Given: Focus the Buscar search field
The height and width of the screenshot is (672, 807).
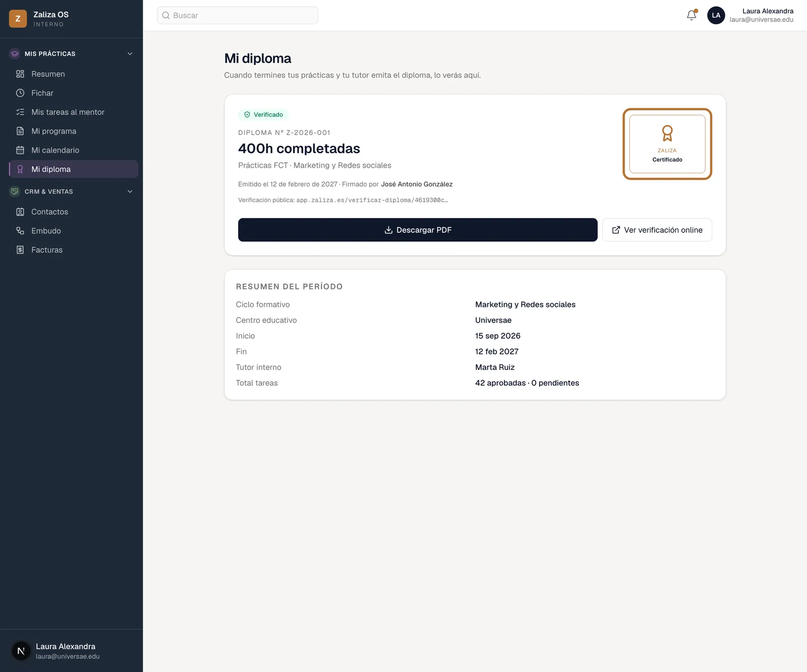Looking at the screenshot, I should click(238, 16).
